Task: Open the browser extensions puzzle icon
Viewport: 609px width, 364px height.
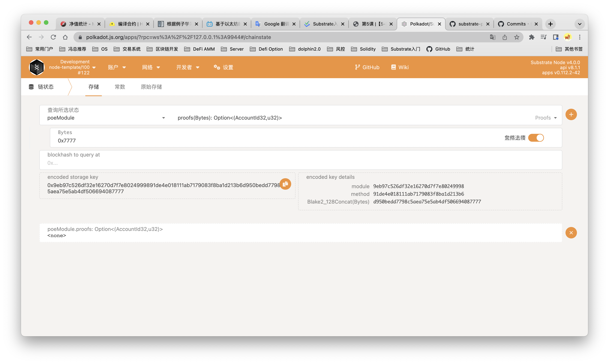Action: tap(531, 37)
